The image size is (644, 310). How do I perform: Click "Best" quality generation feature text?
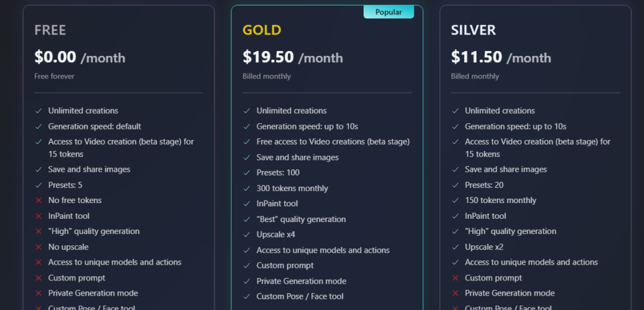pyautogui.click(x=301, y=219)
